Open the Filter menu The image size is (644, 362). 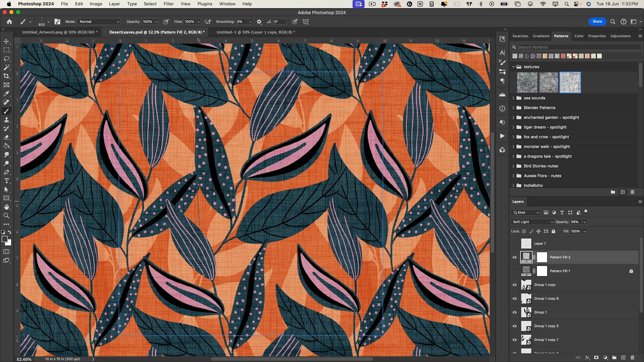pyautogui.click(x=168, y=4)
